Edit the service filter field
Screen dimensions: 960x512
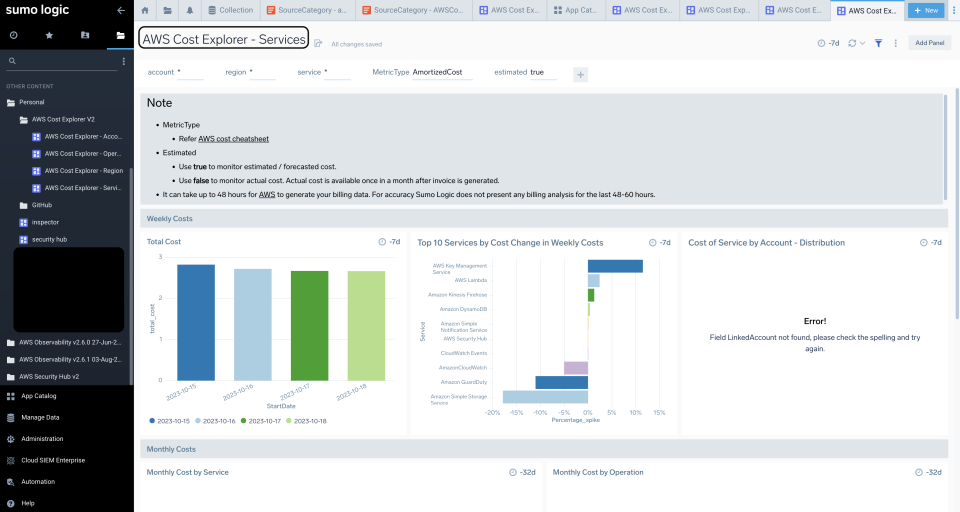click(337, 72)
